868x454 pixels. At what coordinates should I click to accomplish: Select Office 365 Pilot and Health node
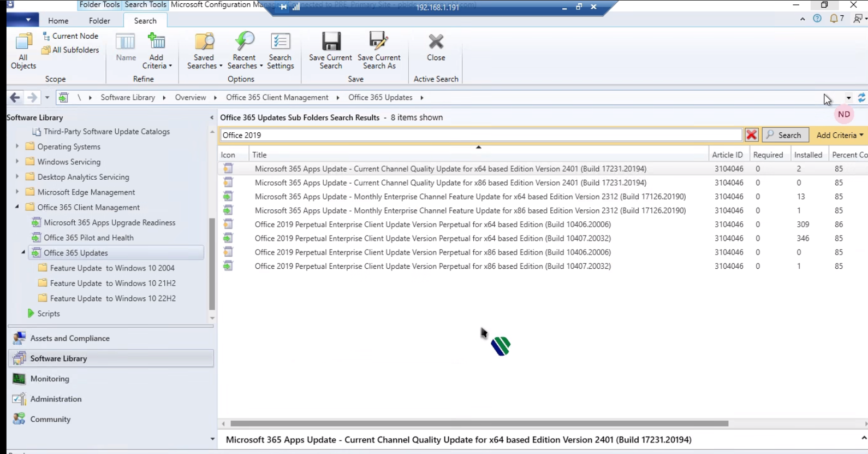(x=88, y=238)
